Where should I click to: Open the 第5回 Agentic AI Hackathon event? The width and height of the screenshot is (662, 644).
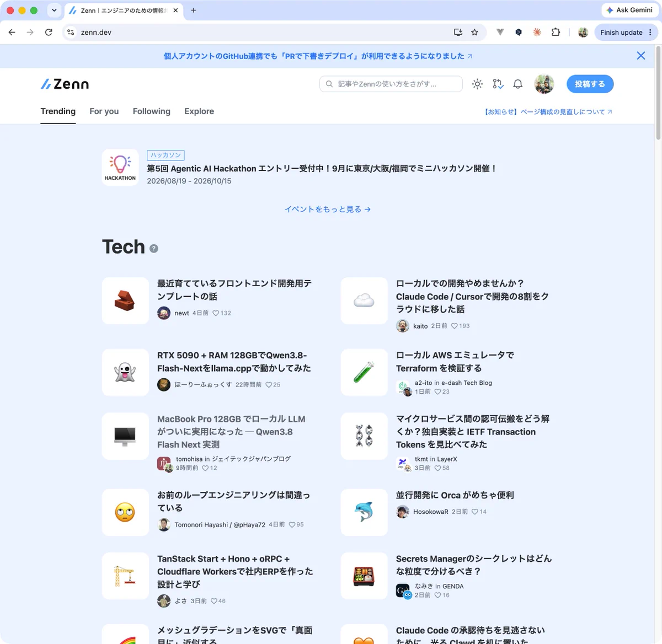[x=322, y=169]
